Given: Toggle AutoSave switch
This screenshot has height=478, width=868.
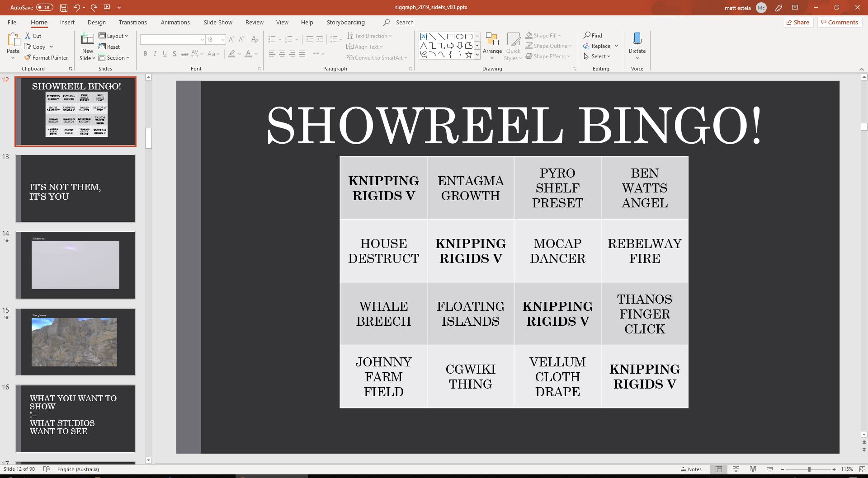Looking at the screenshot, I should (44, 8).
